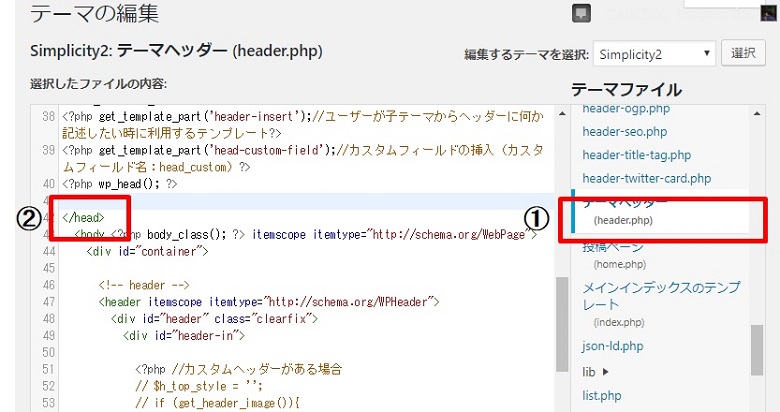
Task: Open header-seo.php theme file
Action: coord(624,131)
